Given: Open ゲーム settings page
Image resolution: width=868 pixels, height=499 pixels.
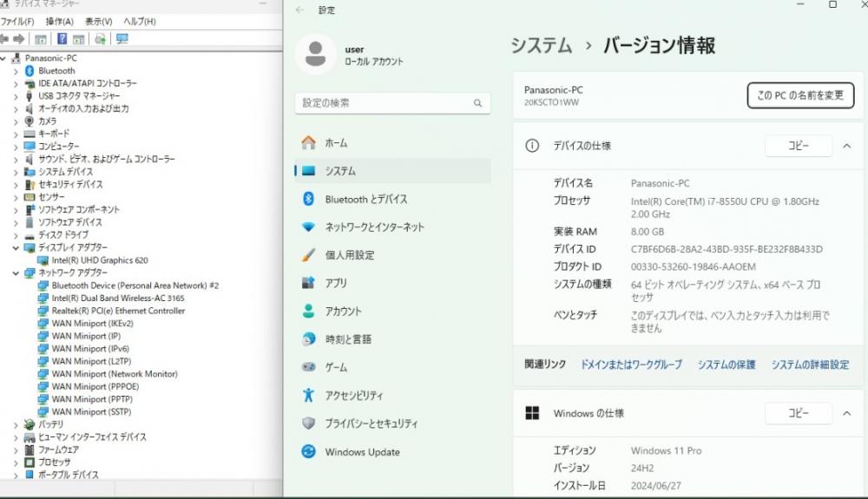Looking at the screenshot, I should click(392, 367).
